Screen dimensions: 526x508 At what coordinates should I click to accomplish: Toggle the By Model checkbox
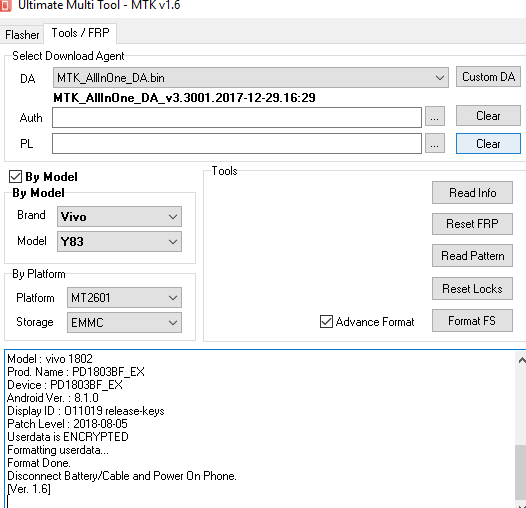pyautogui.click(x=15, y=177)
